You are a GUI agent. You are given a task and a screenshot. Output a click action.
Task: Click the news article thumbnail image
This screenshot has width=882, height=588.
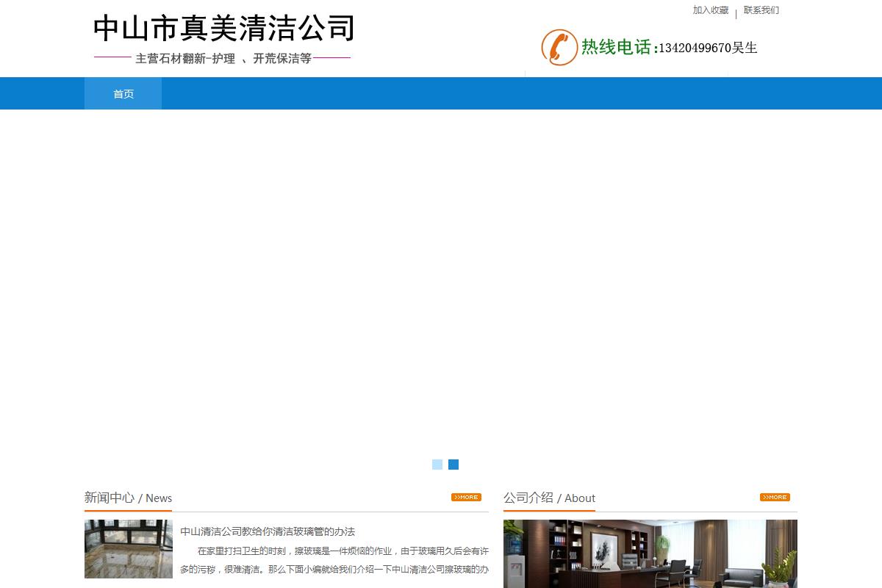pyautogui.click(x=129, y=549)
